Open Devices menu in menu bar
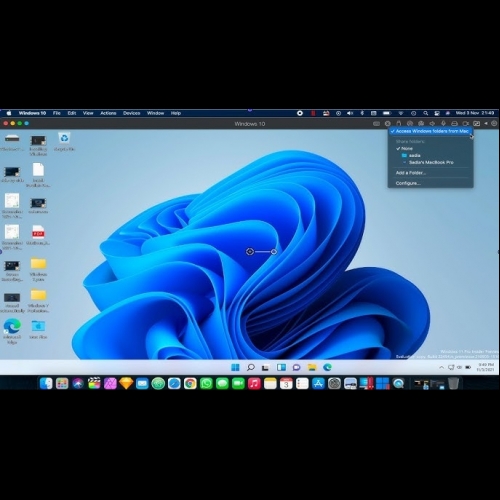 click(131, 113)
